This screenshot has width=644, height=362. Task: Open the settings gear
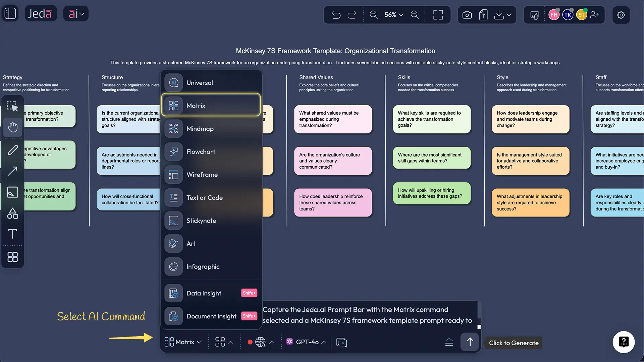pos(622,15)
